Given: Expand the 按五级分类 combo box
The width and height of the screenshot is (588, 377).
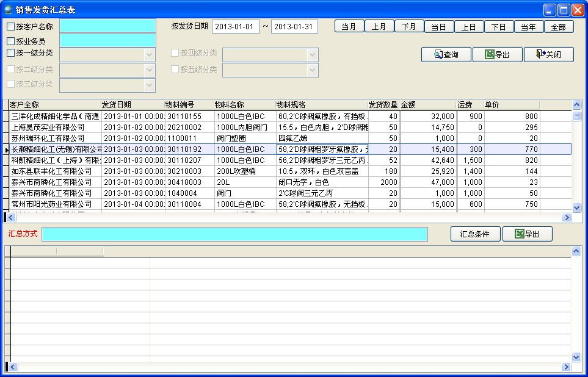Looking at the screenshot, I should 313,70.
